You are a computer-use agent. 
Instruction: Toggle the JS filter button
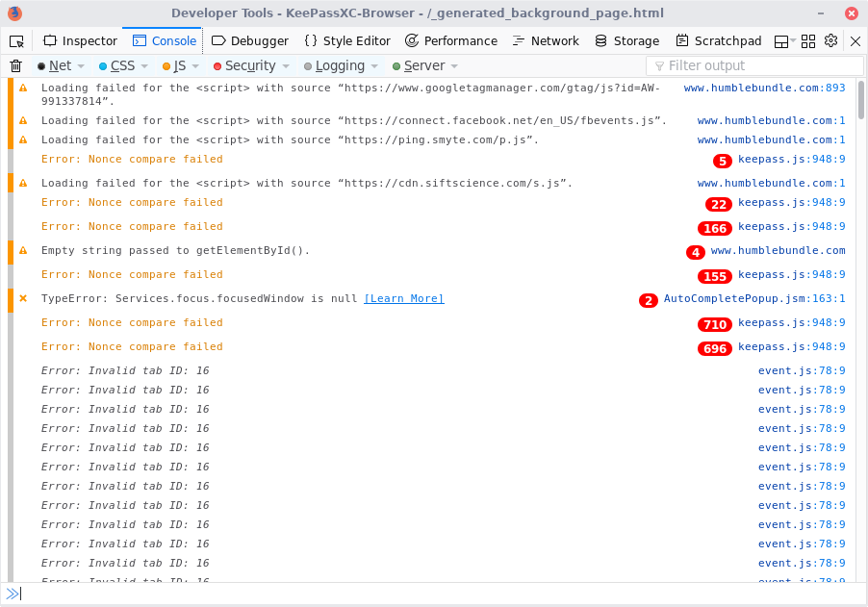[174, 65]
